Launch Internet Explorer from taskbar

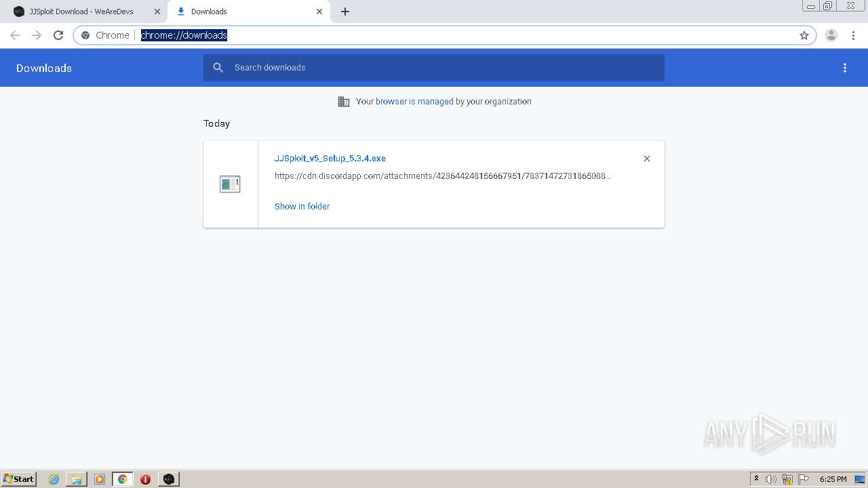click(54, 479)
